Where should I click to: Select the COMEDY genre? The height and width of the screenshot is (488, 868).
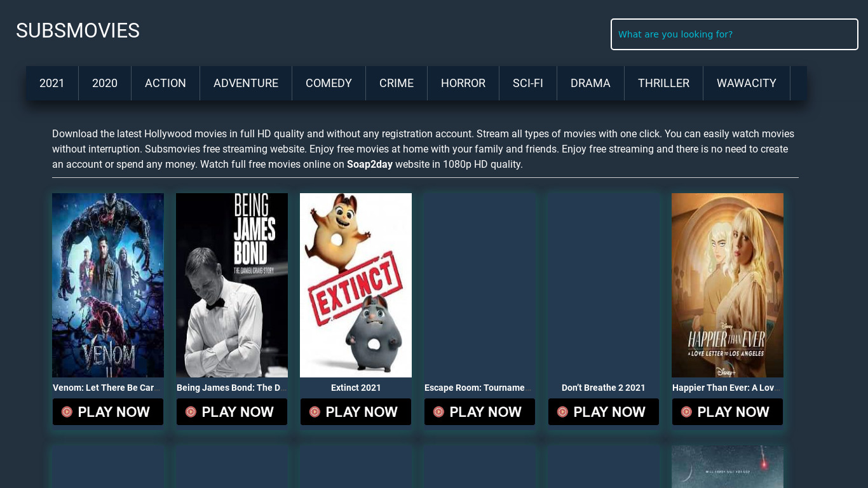coord(329,83)
